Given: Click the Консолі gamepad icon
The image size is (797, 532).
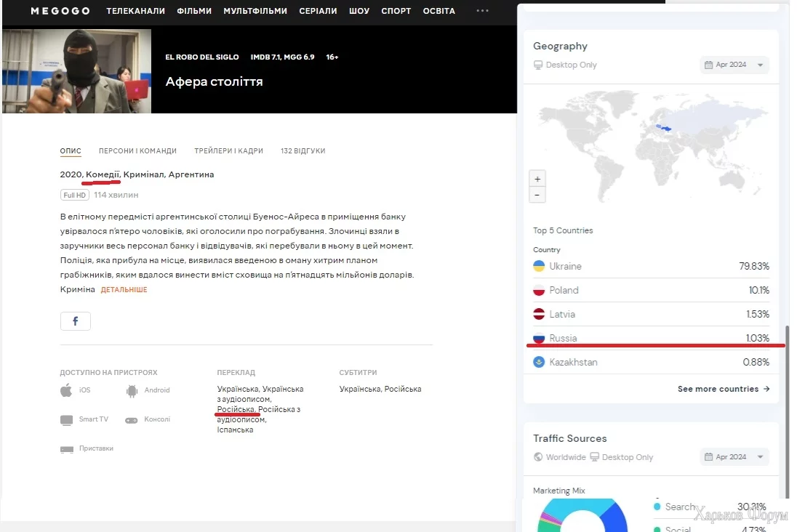Looking at the screenshot, I should point(132,420).
